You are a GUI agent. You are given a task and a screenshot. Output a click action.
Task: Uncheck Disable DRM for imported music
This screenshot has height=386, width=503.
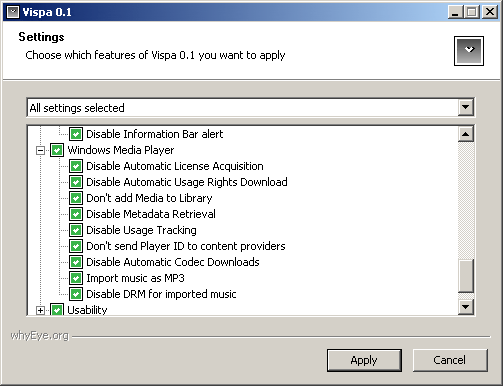(x=76, y=294)
